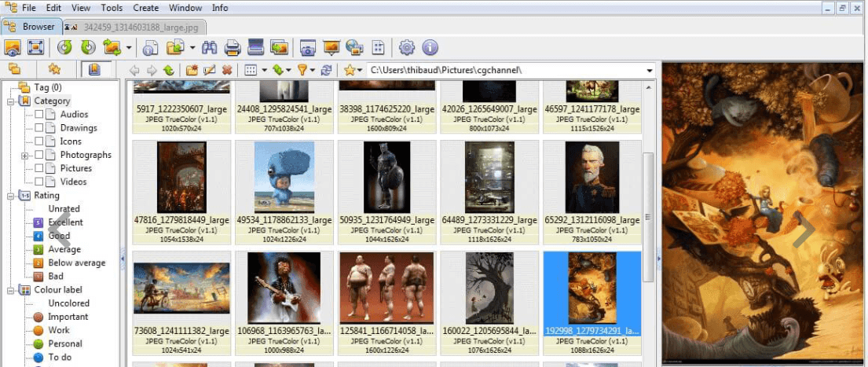
Task: Switch to the 342459_1314603188_large.jpg tab
Action: point(138,27)
